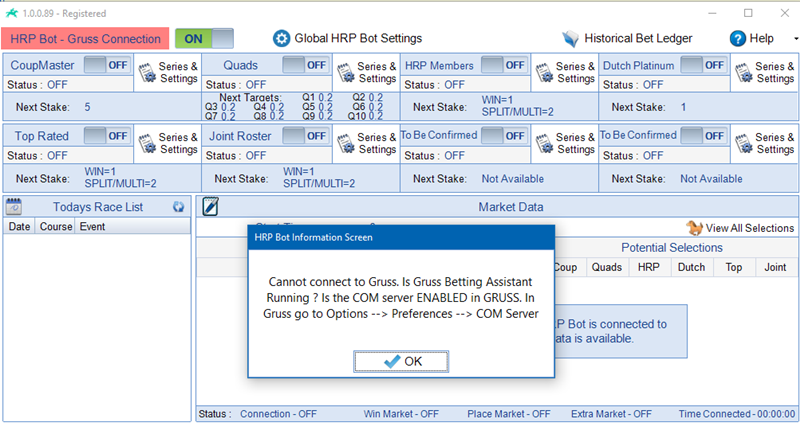Toggle the Dutch Platinum OFF switch
This screenshot has width=800, height=426.
click(x=703, y=65)
